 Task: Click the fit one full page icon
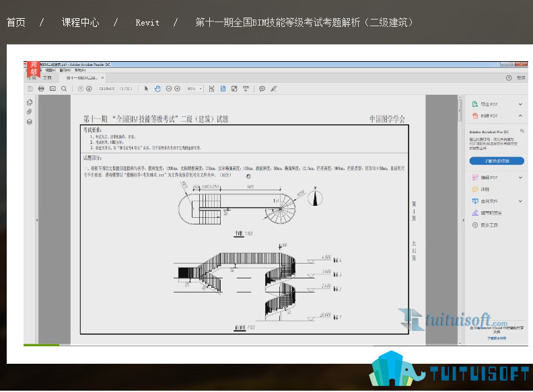click(223, 89)
